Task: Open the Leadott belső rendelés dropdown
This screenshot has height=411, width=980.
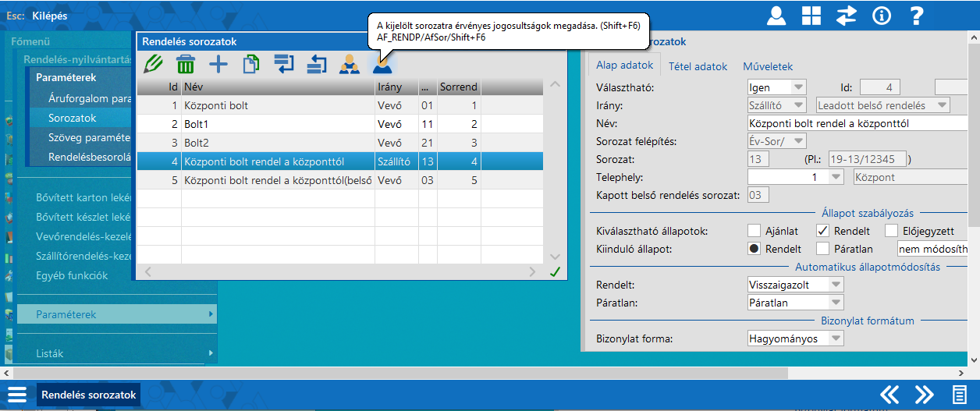Action: point(943,105)
